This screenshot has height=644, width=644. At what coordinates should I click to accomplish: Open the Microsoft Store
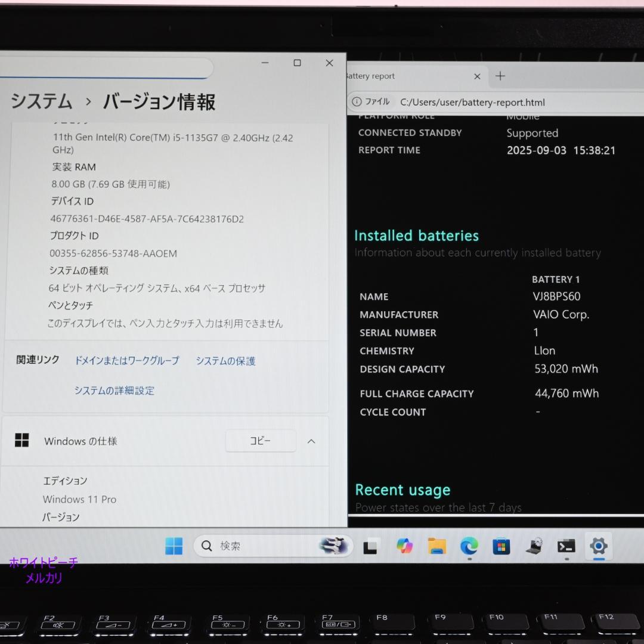pyautogui.click(x=501, y=546)
